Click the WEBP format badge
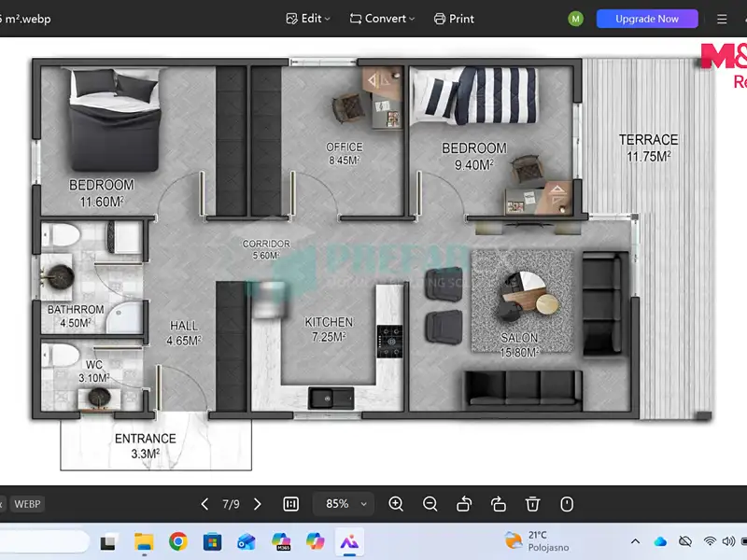Screen dimensions: 747x560 point(27,504)
